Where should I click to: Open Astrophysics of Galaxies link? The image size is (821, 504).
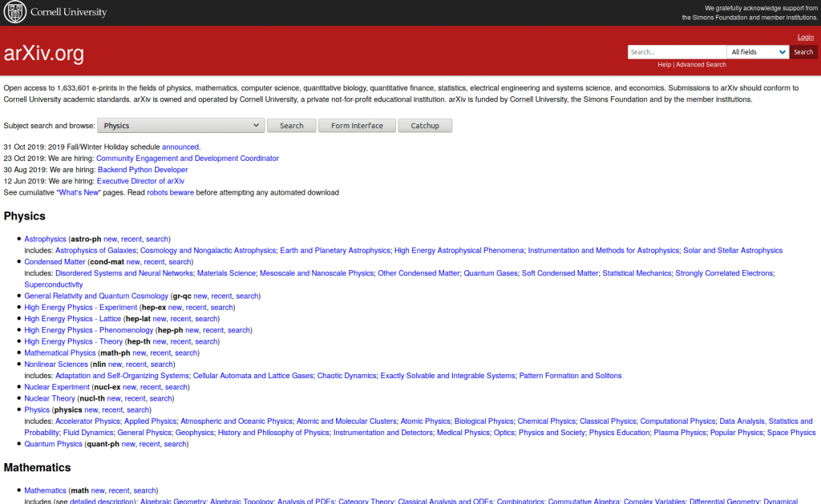tap(95, 251)
